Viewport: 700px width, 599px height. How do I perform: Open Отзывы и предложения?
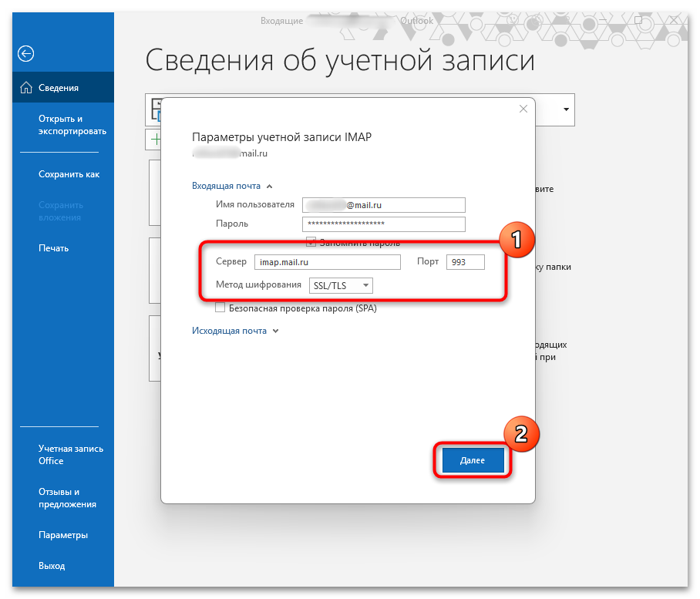click(67, 498)
